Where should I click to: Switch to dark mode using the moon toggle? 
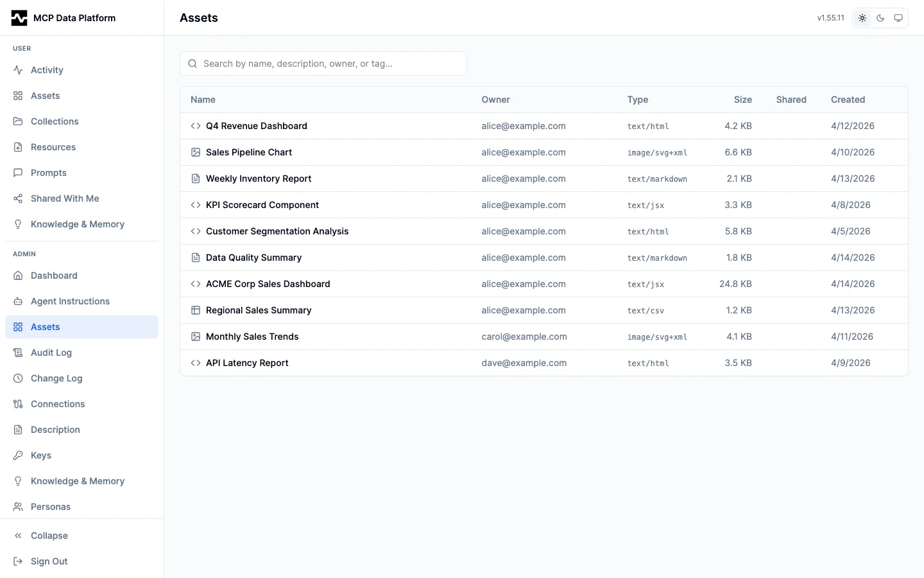pyautogui.click(x=880, y=18)
